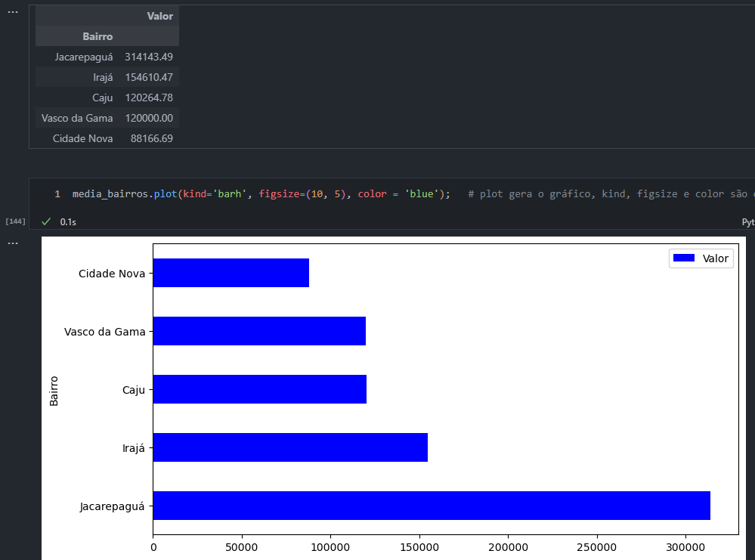Screen dimensions: 755x560
Task: Click the Cidade Nova bar in chart
Action: (x=231, y=273)
